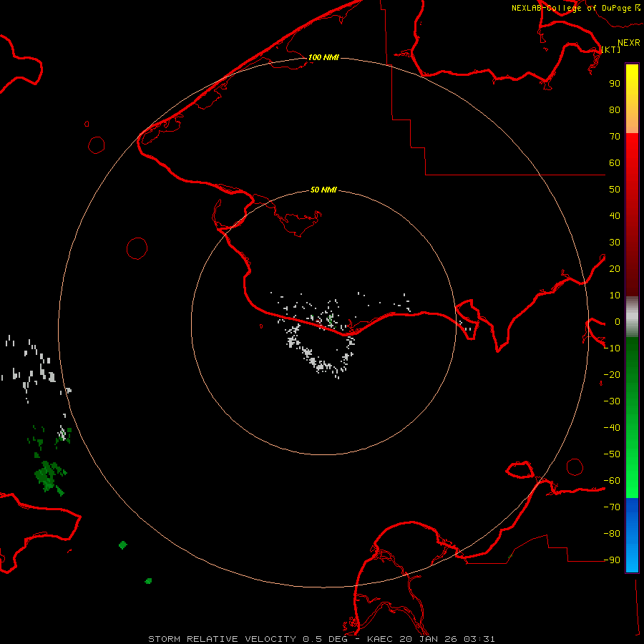Click the 70 value on the velocity scale

pyautogui.click(x=615, y=137)
